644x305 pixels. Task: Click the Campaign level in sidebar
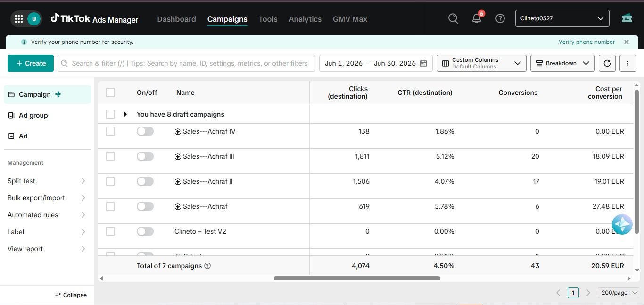[47, 94]
